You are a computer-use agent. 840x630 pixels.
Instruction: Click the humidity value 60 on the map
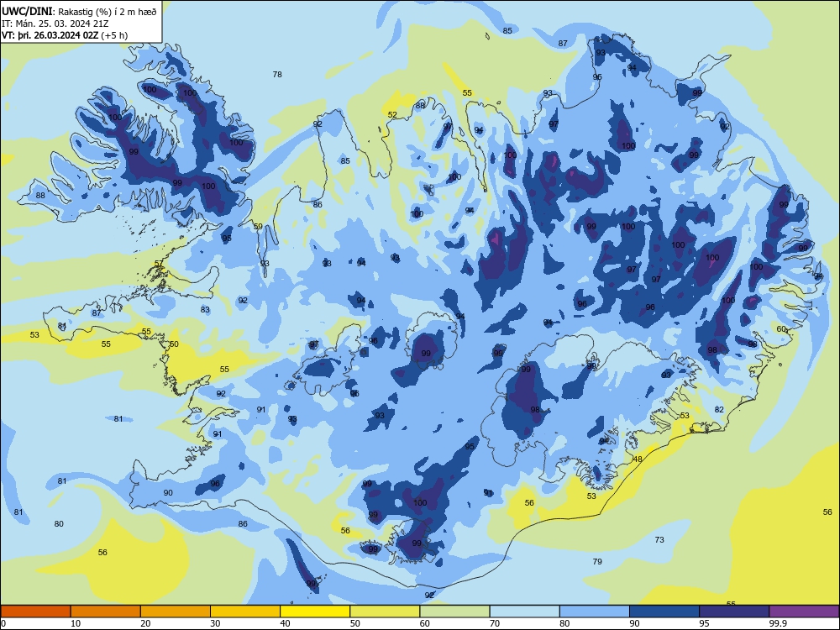point(781,329)
